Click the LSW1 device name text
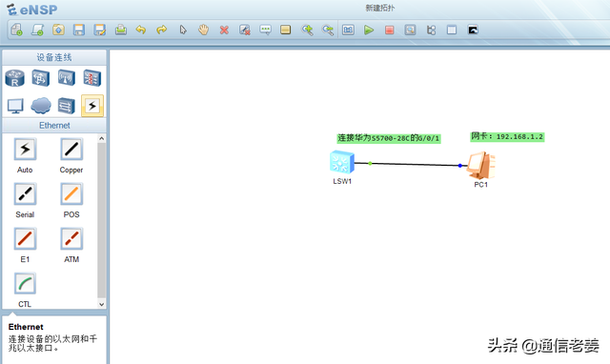Screen dimensions: 610x364 click(342, 181)
